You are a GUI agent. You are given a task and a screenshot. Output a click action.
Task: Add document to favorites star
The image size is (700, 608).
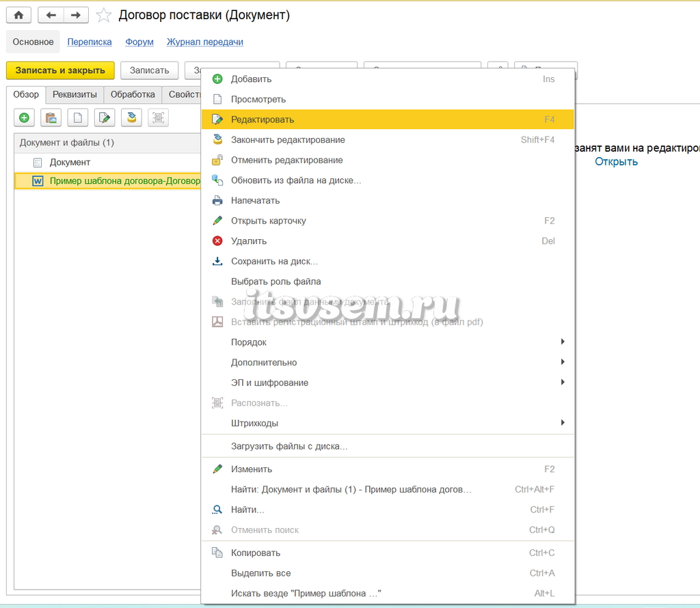pos(104,15)
